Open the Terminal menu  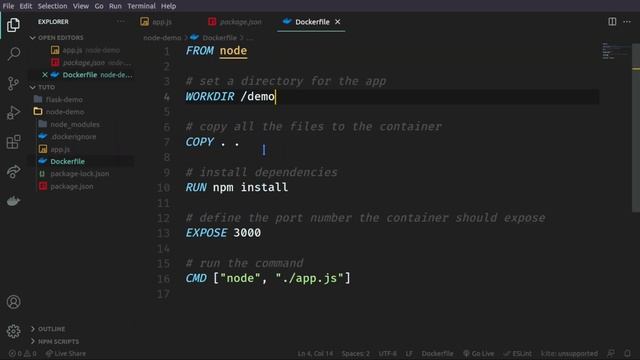tap(141, 6)
